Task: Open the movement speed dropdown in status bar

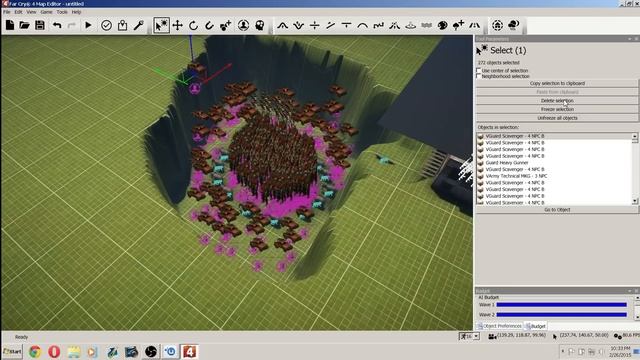Action: click(476, 336)
